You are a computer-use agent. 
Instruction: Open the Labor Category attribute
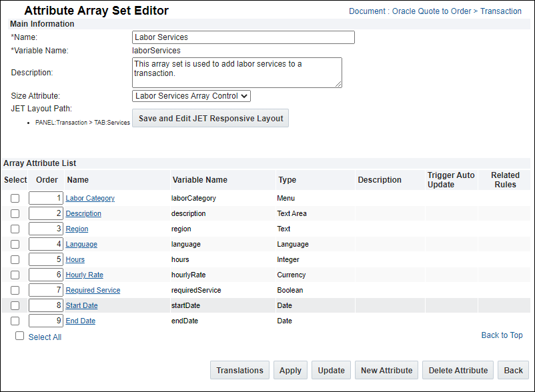click(x=90, y=198)
